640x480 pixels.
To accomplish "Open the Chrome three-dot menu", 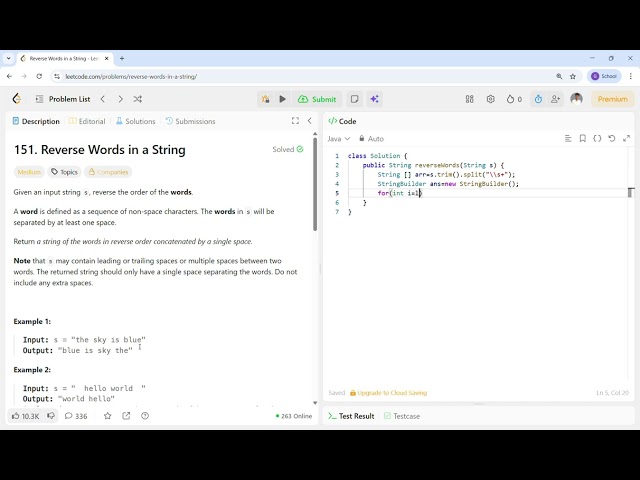I will point(631,76).
